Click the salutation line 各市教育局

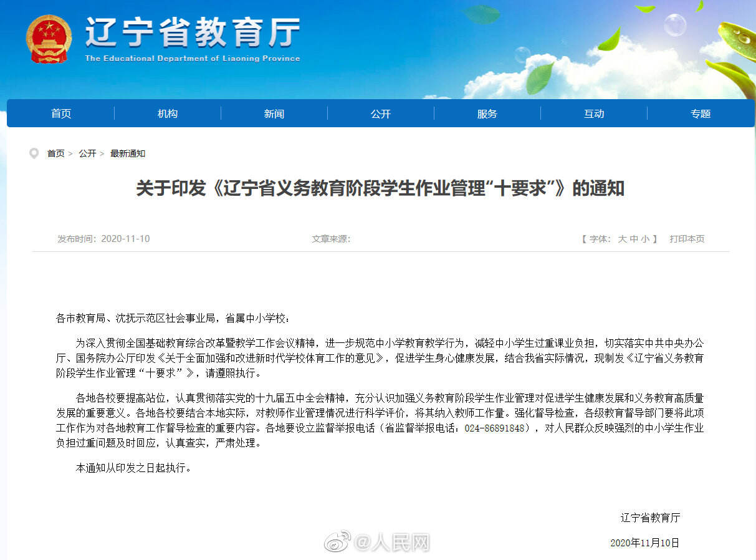173,319
